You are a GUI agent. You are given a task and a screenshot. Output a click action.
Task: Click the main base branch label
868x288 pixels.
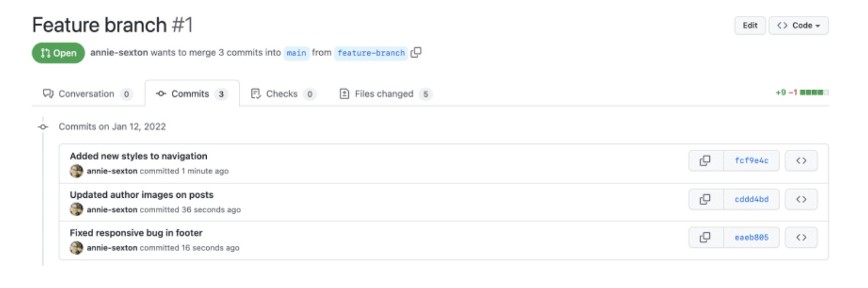point(296,53)
